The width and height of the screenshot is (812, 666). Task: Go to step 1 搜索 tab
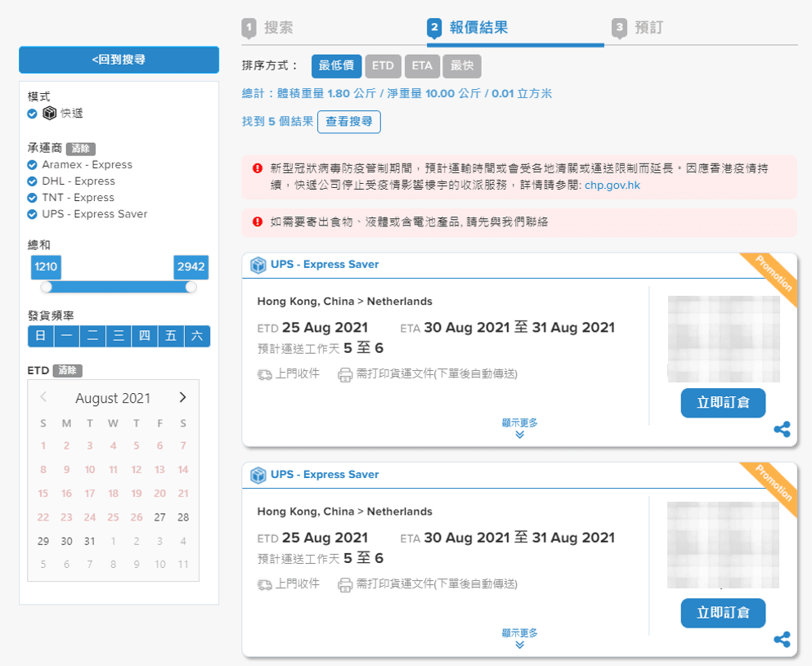267,28
